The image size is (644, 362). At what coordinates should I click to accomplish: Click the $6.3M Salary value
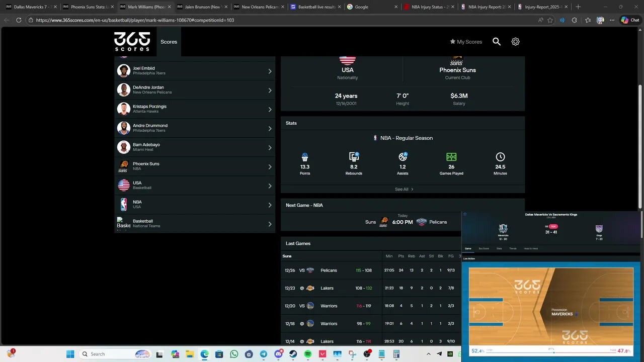tap(459, 96)
